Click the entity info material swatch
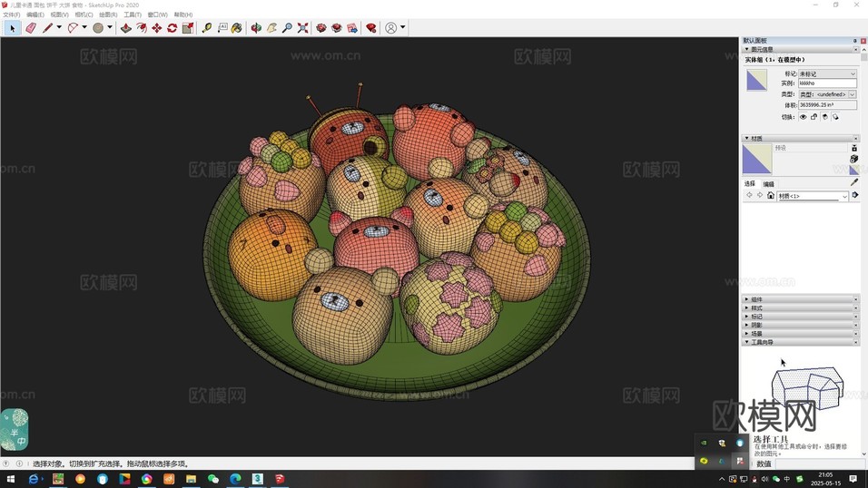 [756, 80]
